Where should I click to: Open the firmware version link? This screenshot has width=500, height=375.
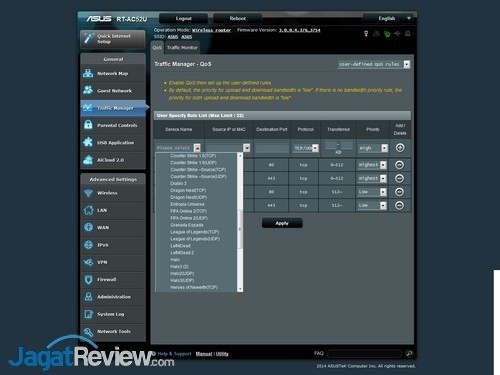[x=299, y=30]
